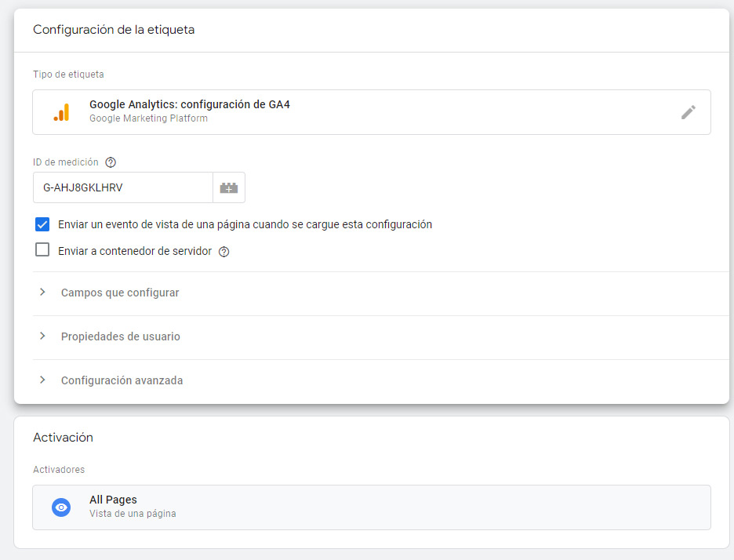Open the variable picker brick icon

[x=229, y=187]
